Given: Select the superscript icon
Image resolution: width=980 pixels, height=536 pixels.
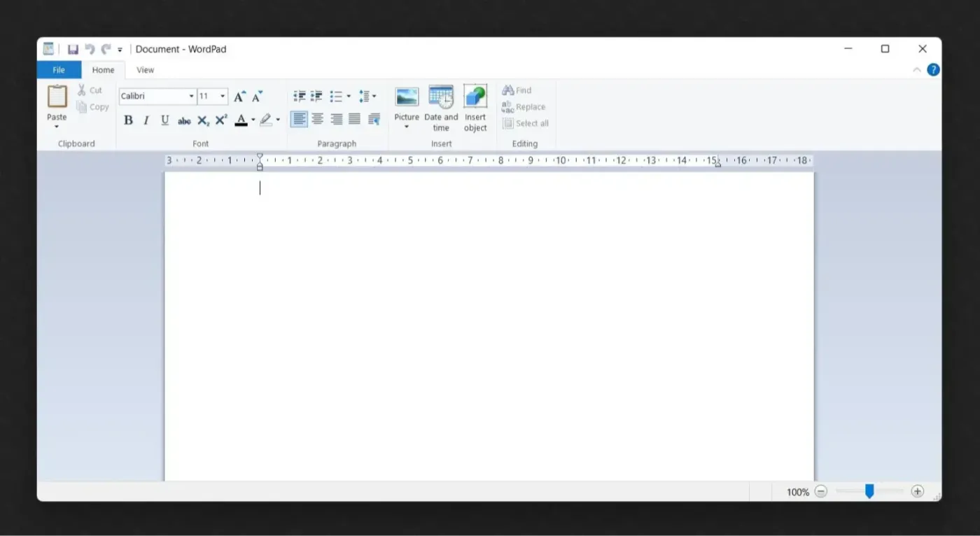Looking at the screenshot, I should [x=220, y=120].
